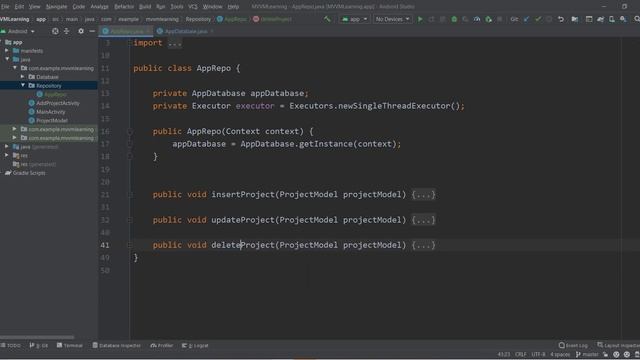Click the UTF-8 encoding in status bar
Image resolution: width=640 pixels, height=360 pixels.
538,354
